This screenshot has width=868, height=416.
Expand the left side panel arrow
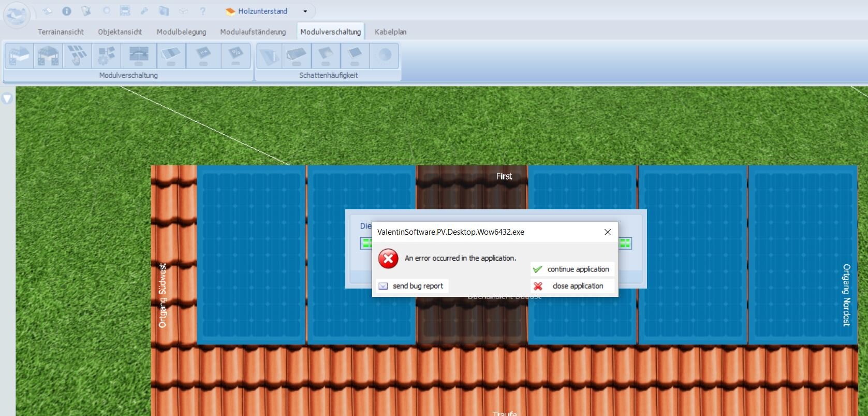click(7, 98)
